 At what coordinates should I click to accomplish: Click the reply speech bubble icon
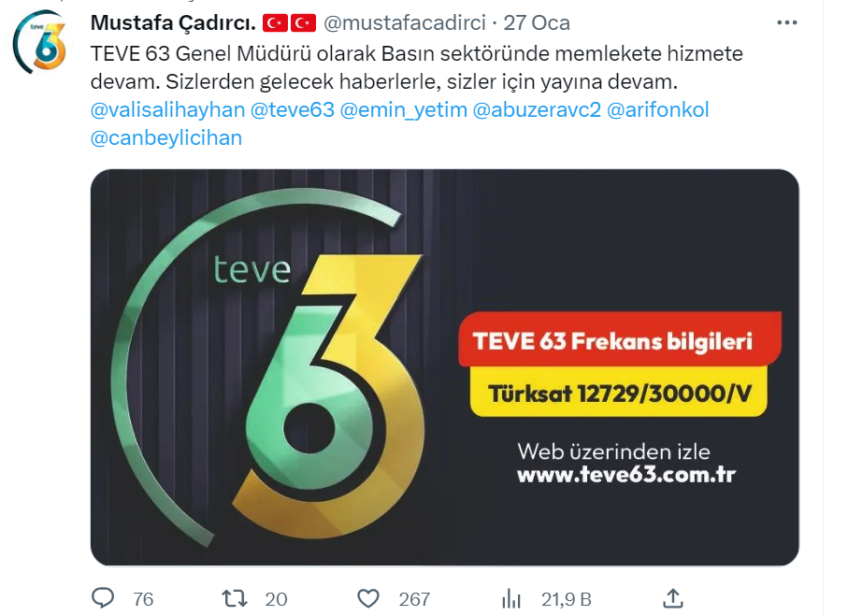click(103, 598)
